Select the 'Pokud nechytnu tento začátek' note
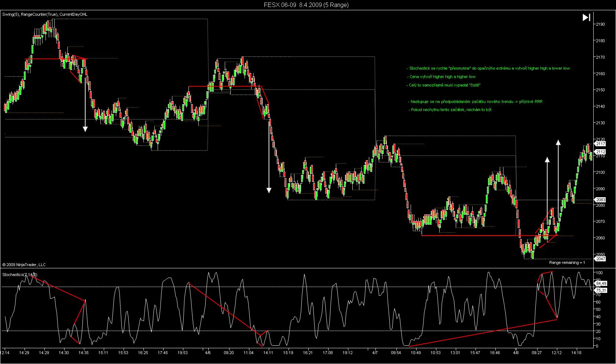The image size is (616, 364). 451,110
